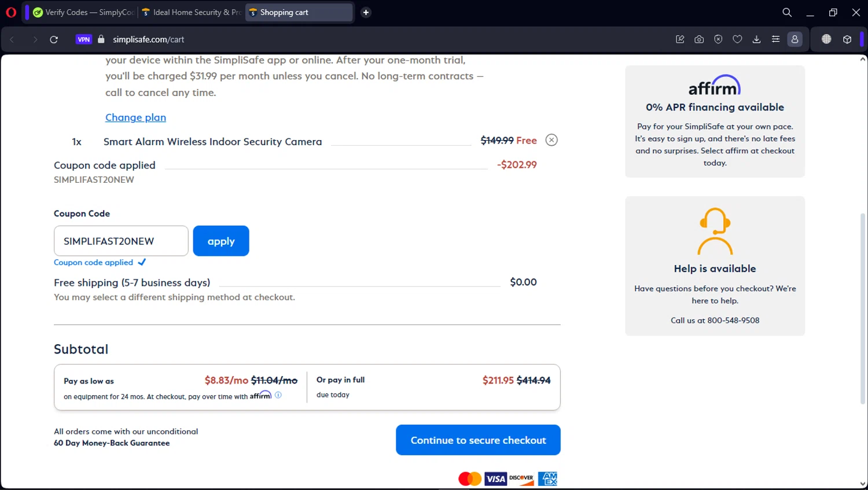Click the Change plan link
868x490 pixels.
pos(135,117)
